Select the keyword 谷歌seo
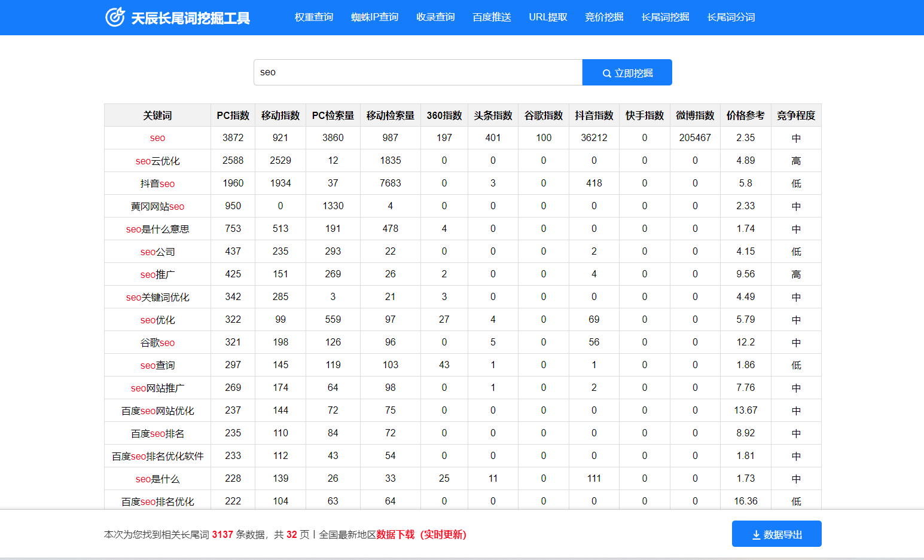 tap(157, 342)
